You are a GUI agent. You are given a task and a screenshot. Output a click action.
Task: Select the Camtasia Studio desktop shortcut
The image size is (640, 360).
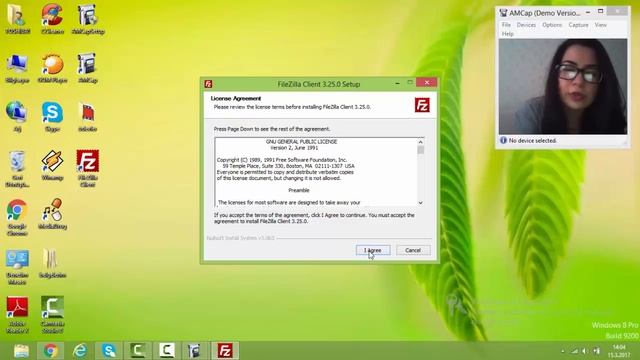click(x=52, y=315)
